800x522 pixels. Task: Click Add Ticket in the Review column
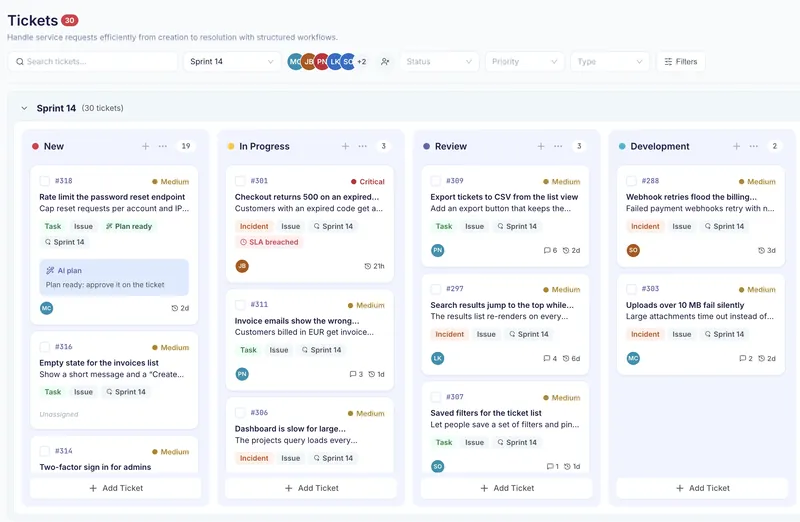coord(507,488)
